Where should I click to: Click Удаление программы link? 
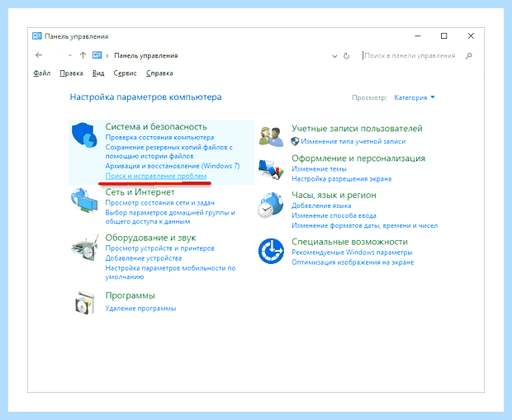pos(140,309)
